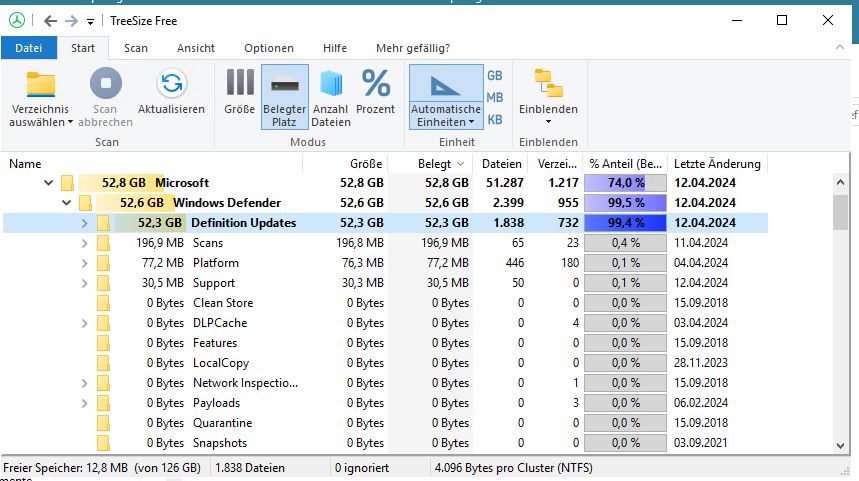
Task: Click the Scans folder icon
Action: click(103, 243)
